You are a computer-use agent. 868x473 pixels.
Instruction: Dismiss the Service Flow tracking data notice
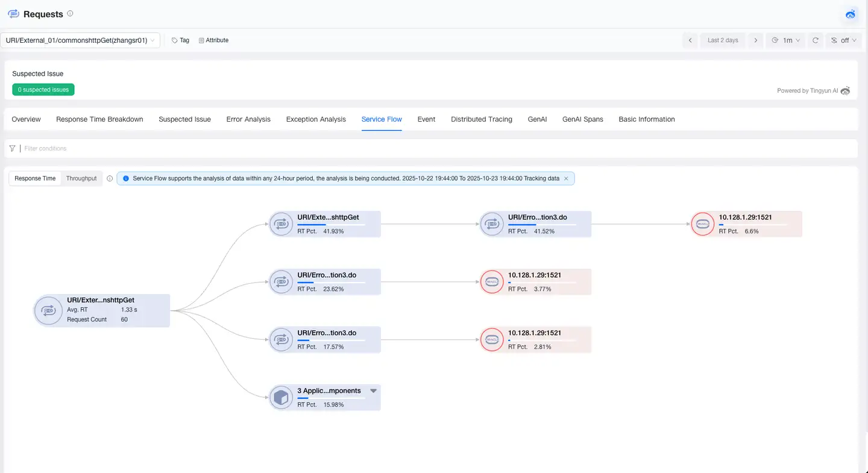565,178
